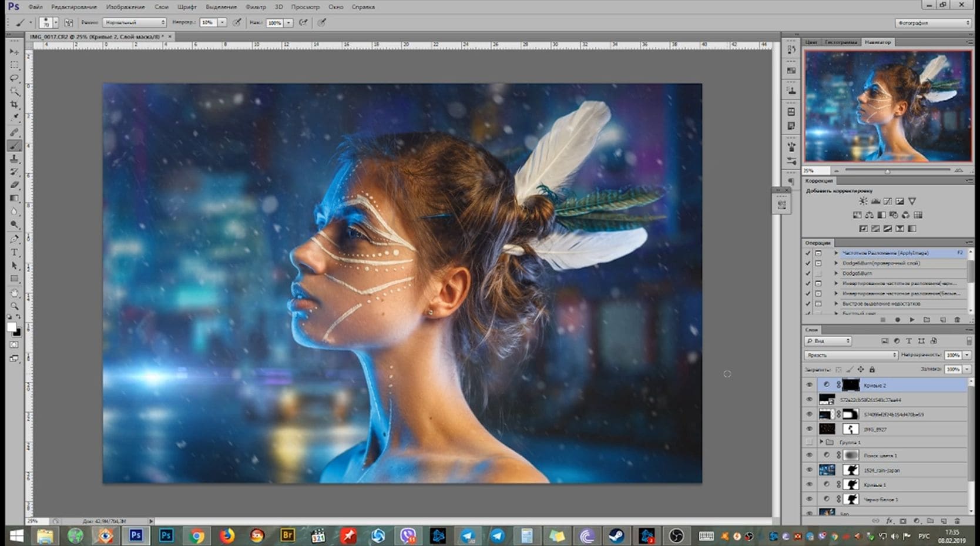This screenshot has height=546, width=980.
Task: Select the Horizontal Type tool
Action: pos(15,252)
